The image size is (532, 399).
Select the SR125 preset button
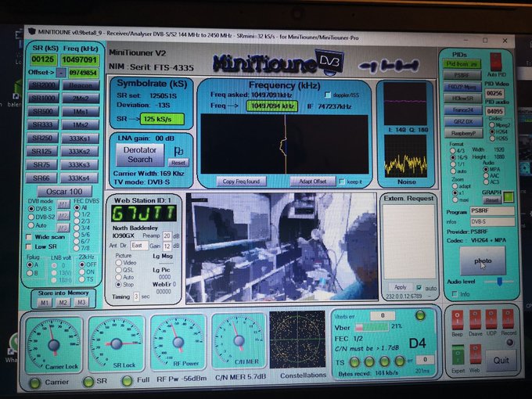point(41,151)
